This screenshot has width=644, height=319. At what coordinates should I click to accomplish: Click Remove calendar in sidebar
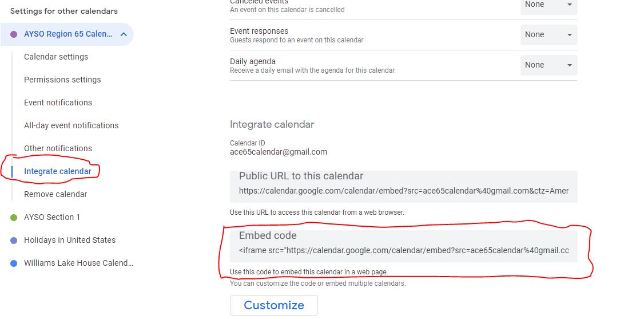(x=55, y=194)
